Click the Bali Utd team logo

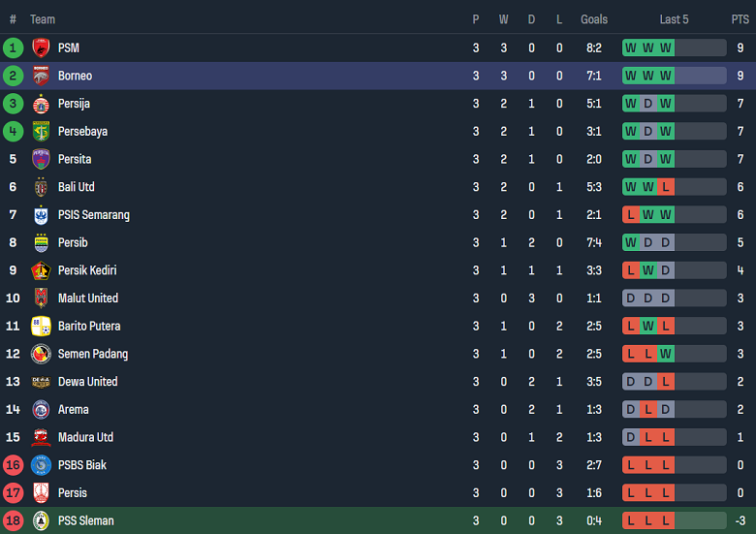[x=41, y=187]
